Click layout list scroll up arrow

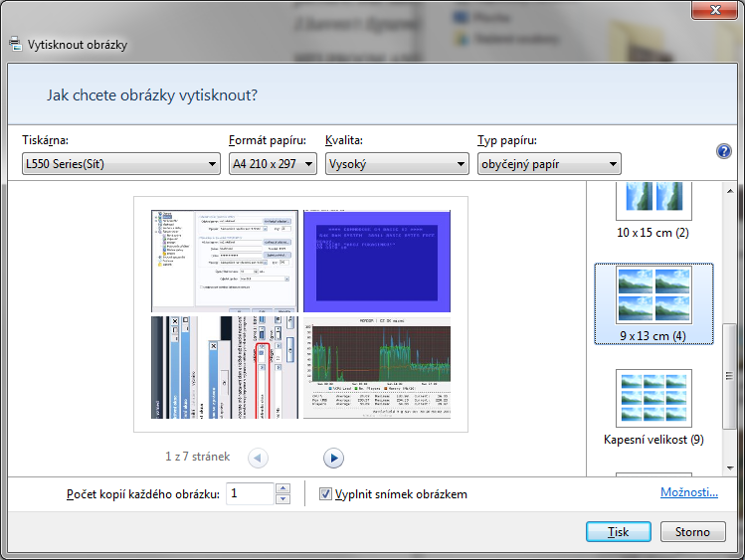click(730, 191)
